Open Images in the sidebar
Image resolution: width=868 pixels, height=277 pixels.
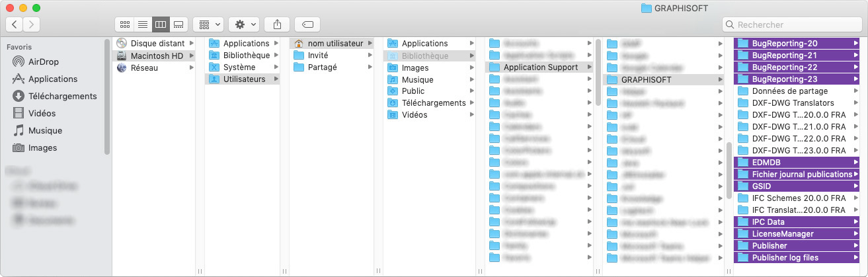pos(42,147)
